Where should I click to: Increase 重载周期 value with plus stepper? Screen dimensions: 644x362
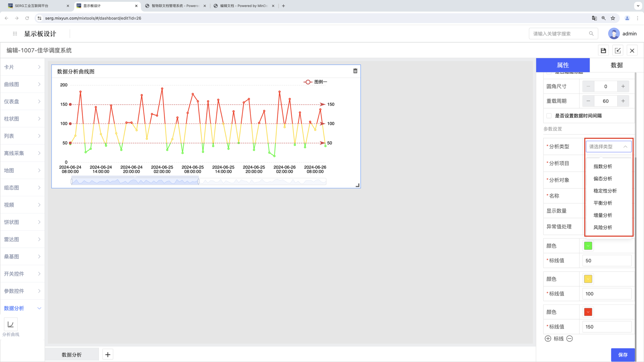pyautogui.click(x=623, y=101)
